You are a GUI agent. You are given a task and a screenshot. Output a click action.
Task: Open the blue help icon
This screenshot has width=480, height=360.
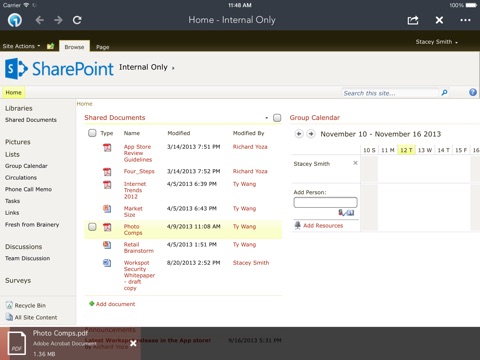click(473, 92)
